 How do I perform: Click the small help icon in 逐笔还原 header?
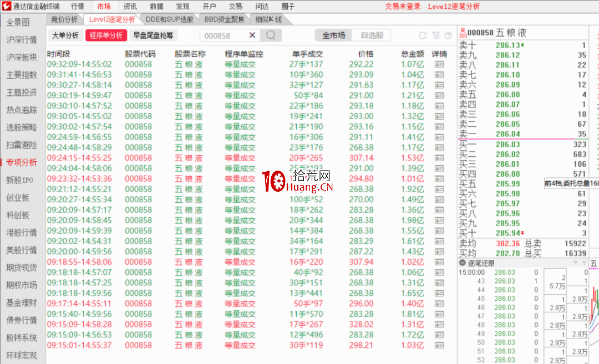point(583,263)
